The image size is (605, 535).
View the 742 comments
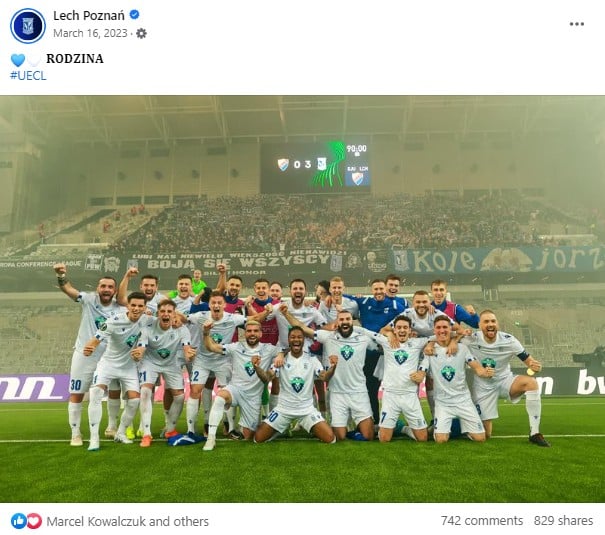pos(482,521)
